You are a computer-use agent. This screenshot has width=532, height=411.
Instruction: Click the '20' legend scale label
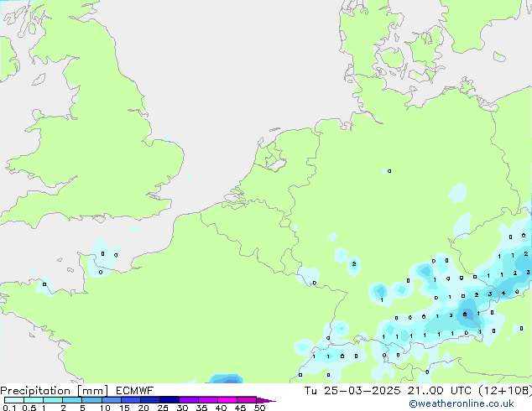point(143,408)
